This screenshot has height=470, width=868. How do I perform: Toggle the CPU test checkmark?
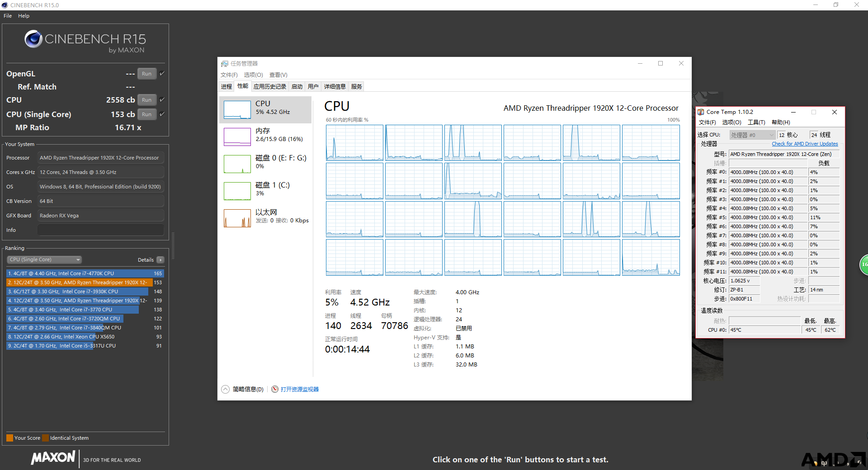click(x=162, y=99)
